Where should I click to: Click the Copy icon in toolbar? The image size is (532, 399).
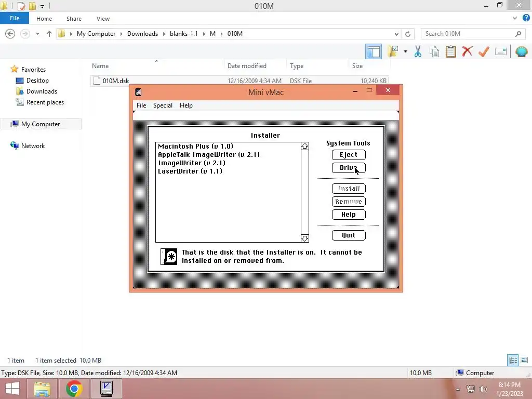click(x=434, y=51)
